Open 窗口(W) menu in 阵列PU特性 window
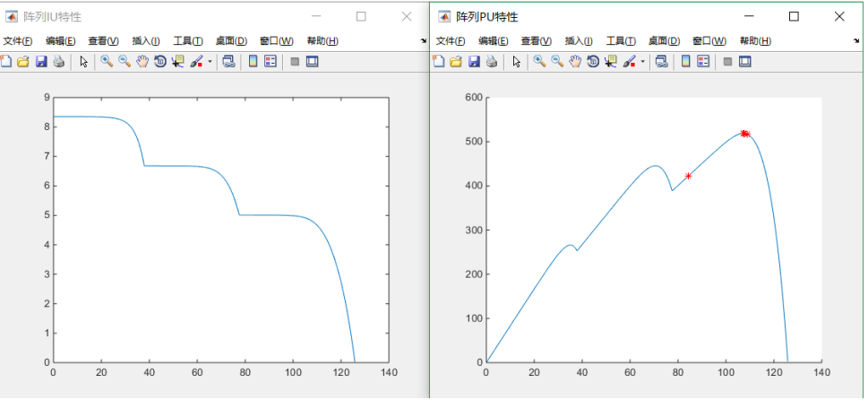Image resolution: width=868 pixels, height=400 pixels. 709,41
